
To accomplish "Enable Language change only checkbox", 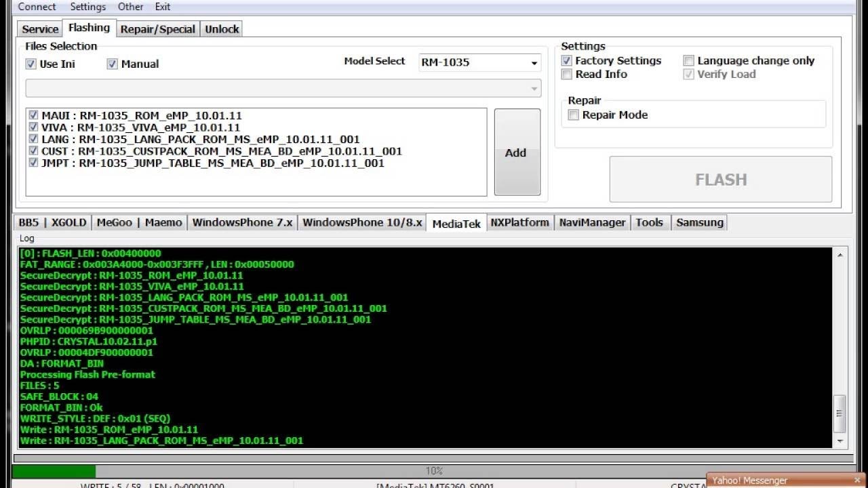I will coord(688,60).
